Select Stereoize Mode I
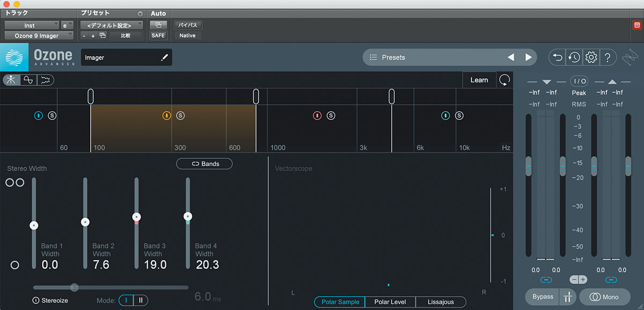Screen dimensions: 644x310 click(126, 300)
